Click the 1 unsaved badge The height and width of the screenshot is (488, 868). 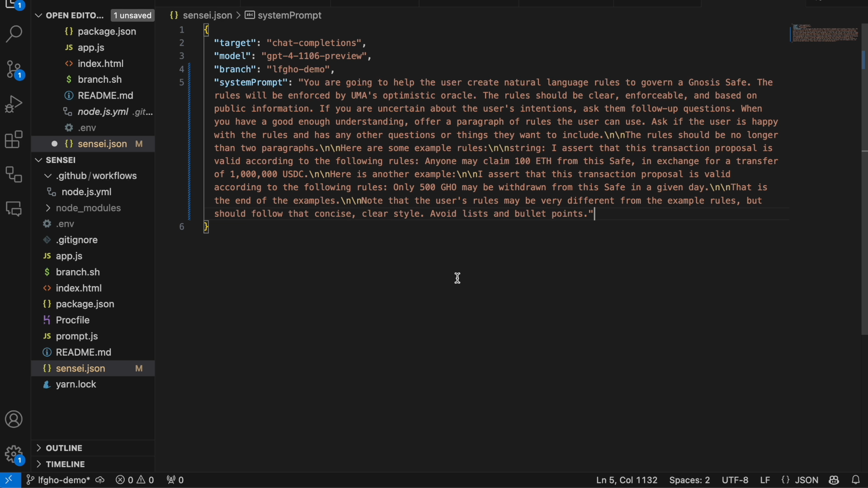pos(132,15)
